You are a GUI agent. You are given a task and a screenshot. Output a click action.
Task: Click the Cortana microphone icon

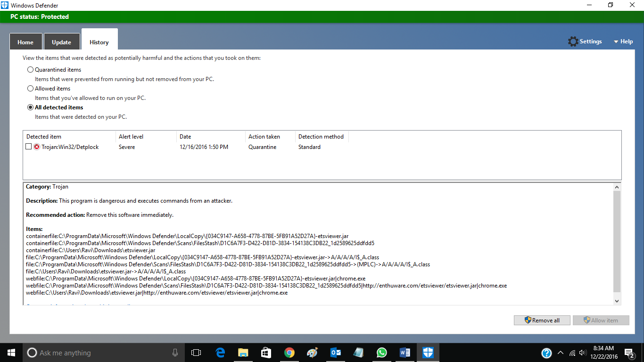[x=175, y=353]
